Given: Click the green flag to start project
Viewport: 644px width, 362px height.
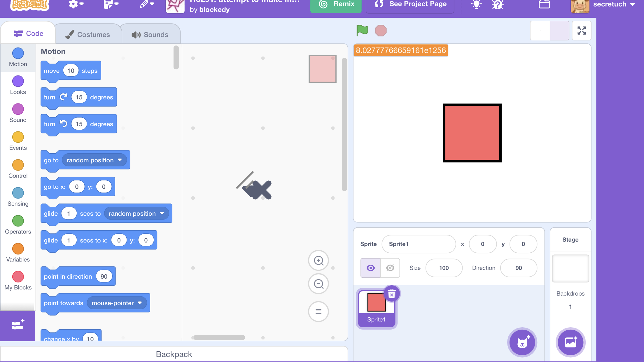Looking at the screenshot, I should pyautogui.click(x=362, y=31).
